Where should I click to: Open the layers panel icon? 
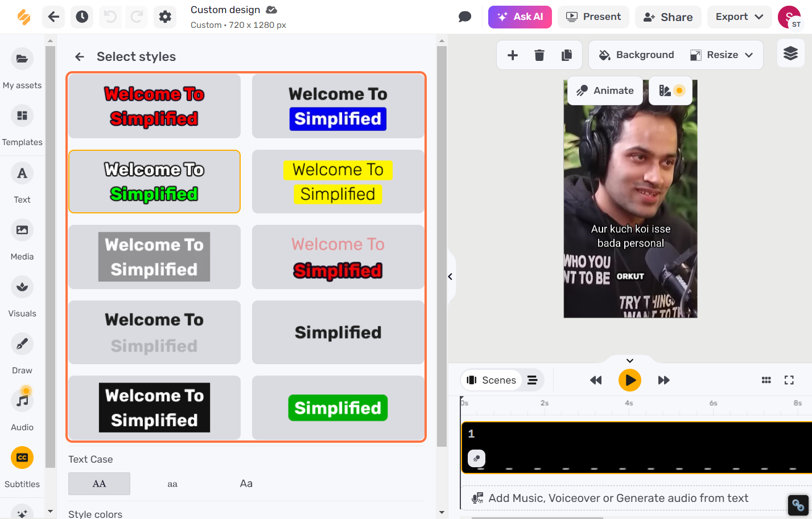[x=791, y=54]
